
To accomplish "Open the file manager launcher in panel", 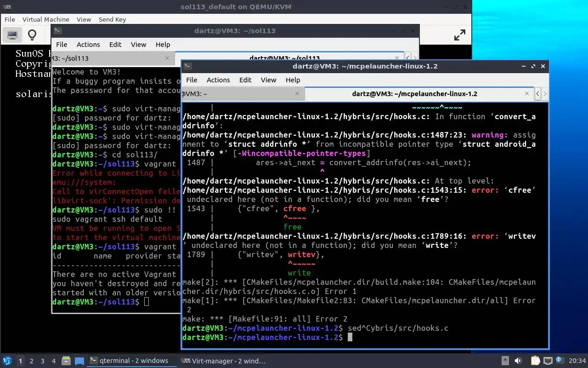I will [x=66, y=361].
